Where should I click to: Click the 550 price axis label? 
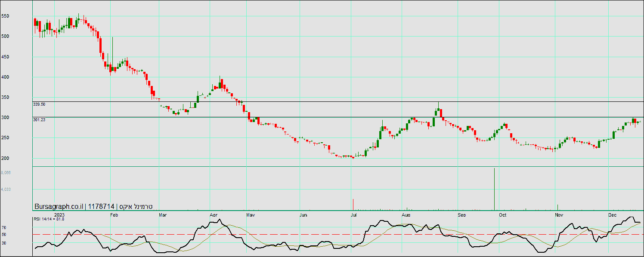point(5,16)
